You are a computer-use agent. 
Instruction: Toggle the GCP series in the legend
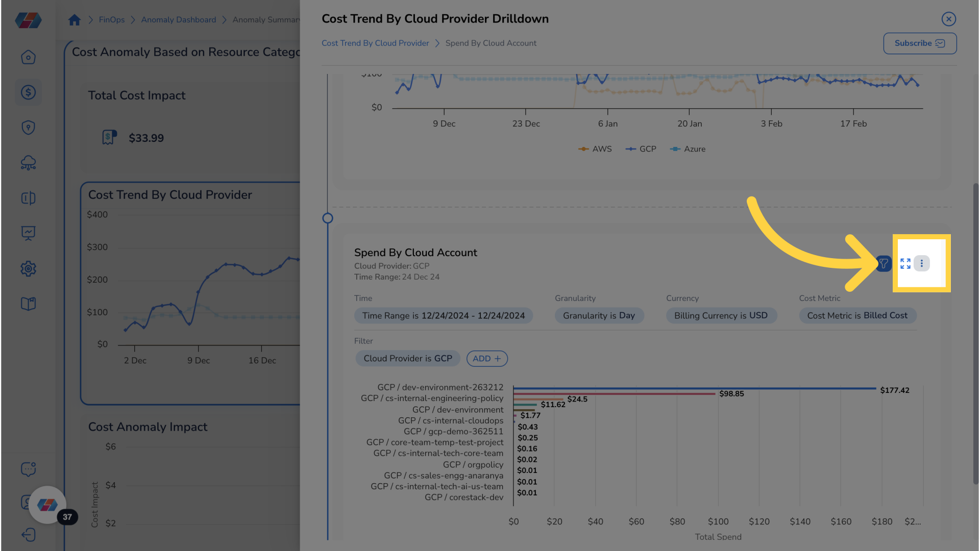[641, 148]
